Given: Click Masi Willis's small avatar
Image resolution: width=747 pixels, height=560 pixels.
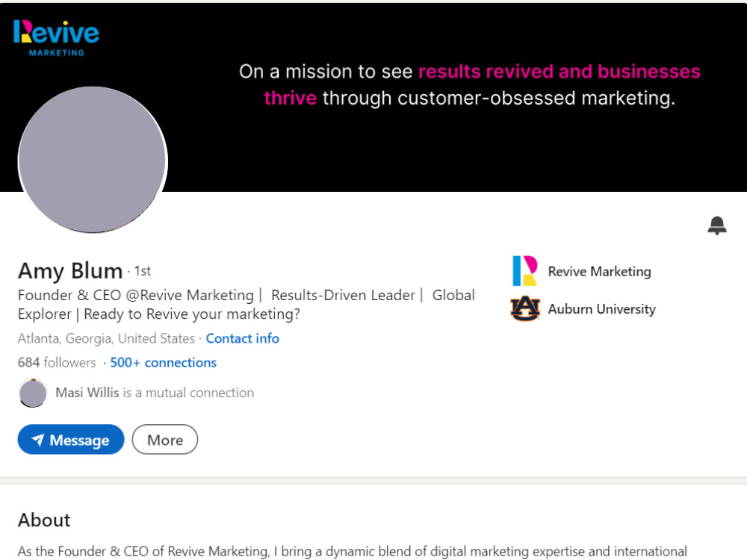Looking at the screenshot, I should click(x=33, y=393).
